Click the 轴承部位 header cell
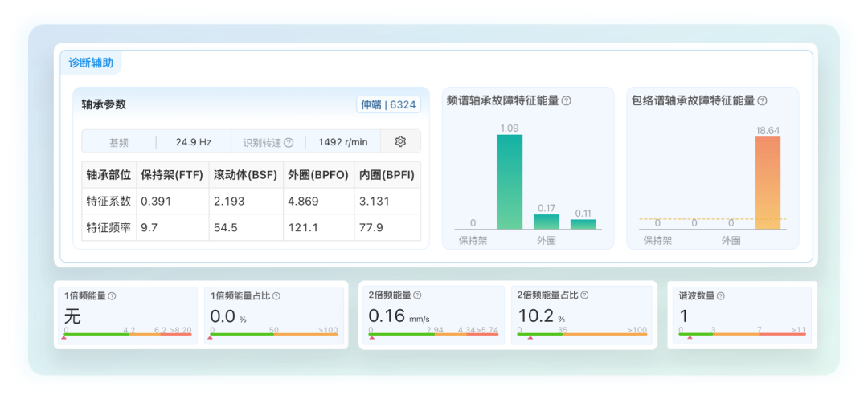This screenshot has height=399, width=868. click(109, 175)
